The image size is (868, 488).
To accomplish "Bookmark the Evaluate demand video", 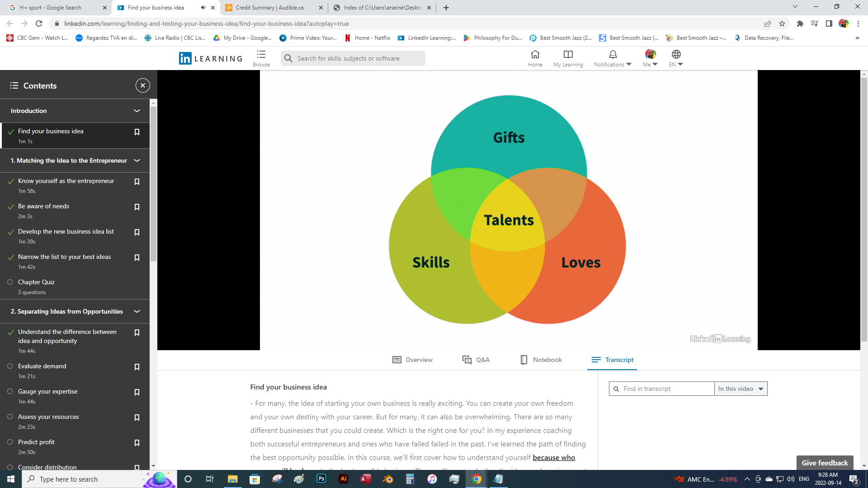I will (137, 367).
